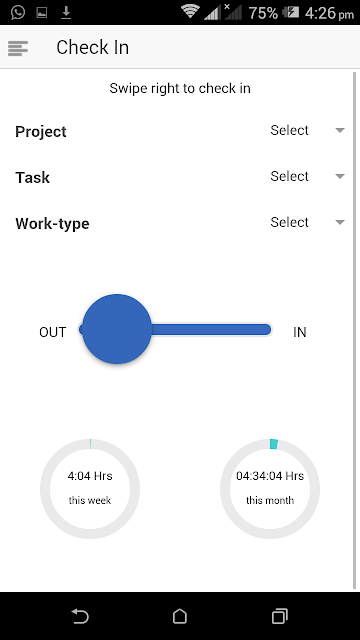Click the blue slider track
Viewport: 360px width, 640px height.
click(211, 329)
